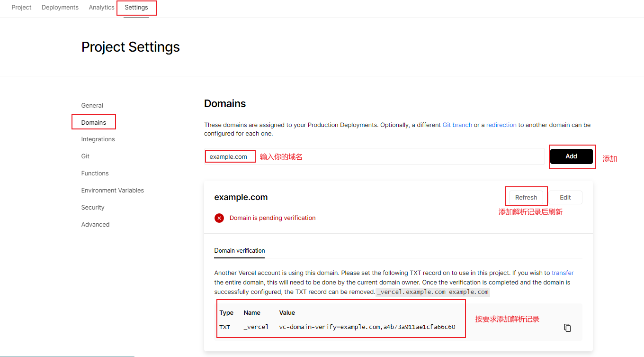Screen dimensions: 644x357
Task: Select the Domain verification tab
Action: pos(240,250)
